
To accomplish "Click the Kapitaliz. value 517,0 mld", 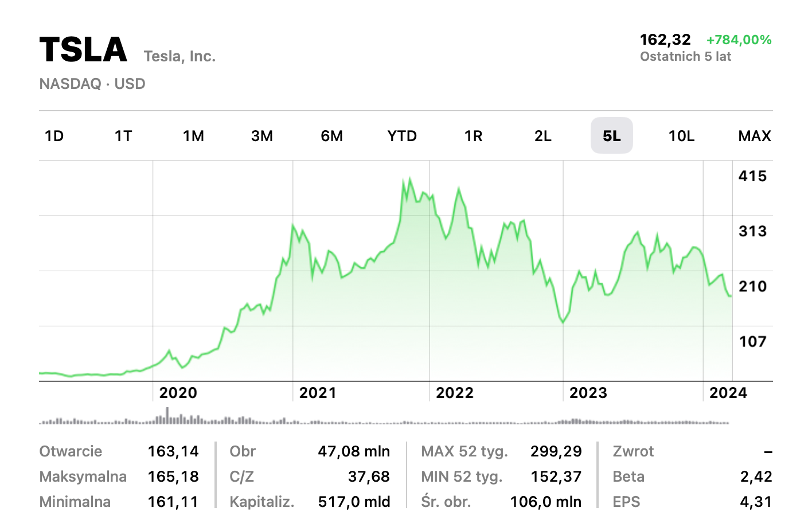I will pyautogui.click(x=354, y=502).
